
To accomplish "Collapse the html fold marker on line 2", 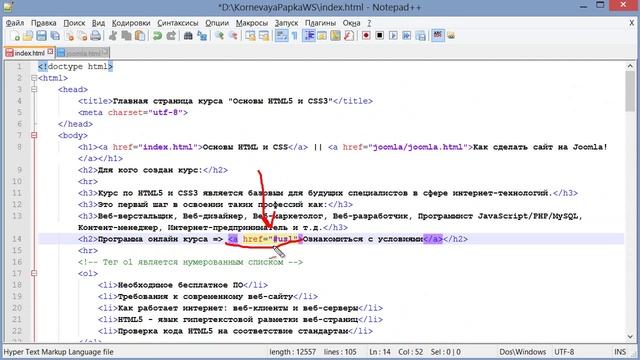I will tap(34, 78).
